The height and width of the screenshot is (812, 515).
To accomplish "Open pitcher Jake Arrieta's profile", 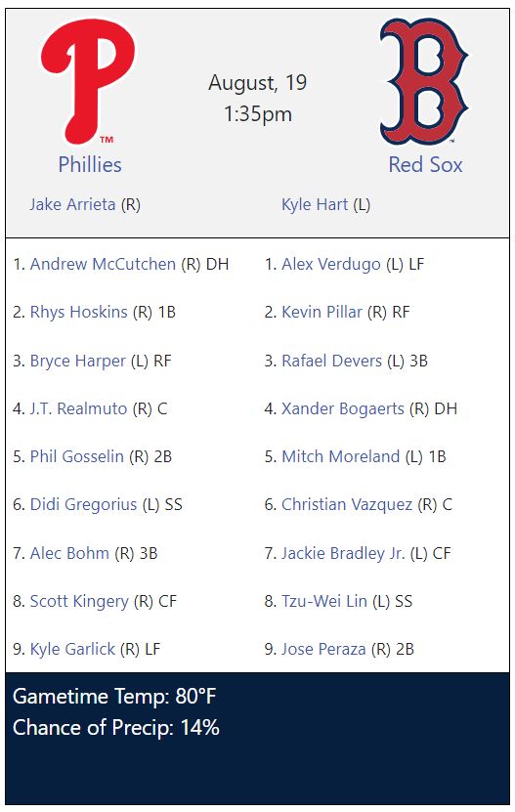I will [72, 204].
